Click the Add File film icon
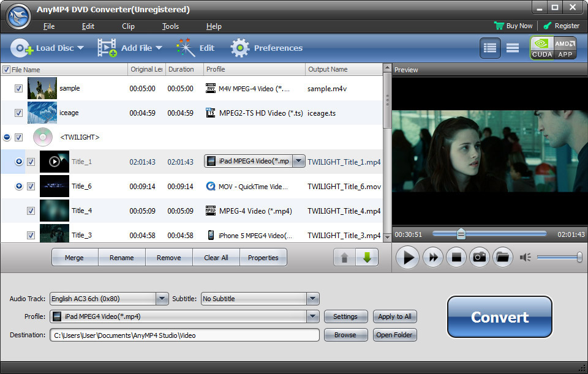The width and height of the screenshot is (588, 374). coord(107,48)
